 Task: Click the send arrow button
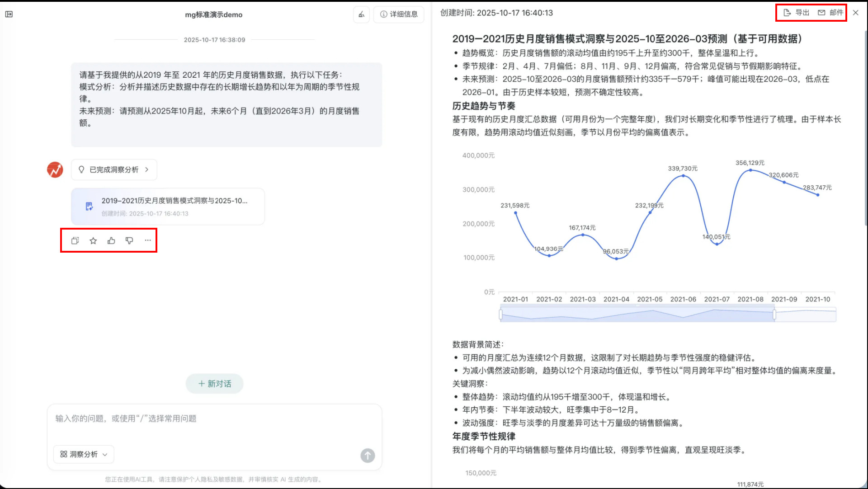pos(368,455)
